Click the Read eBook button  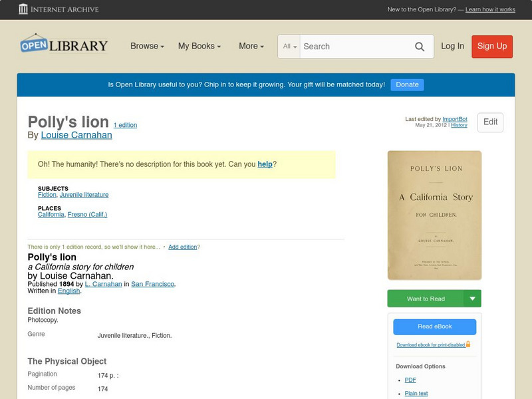(434, 327)
